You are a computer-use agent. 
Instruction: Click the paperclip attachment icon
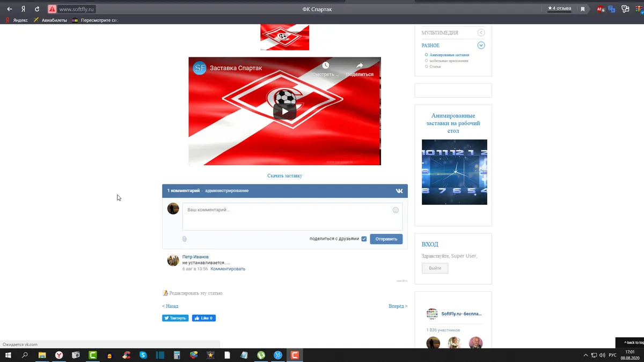click(x=184, y=239)
